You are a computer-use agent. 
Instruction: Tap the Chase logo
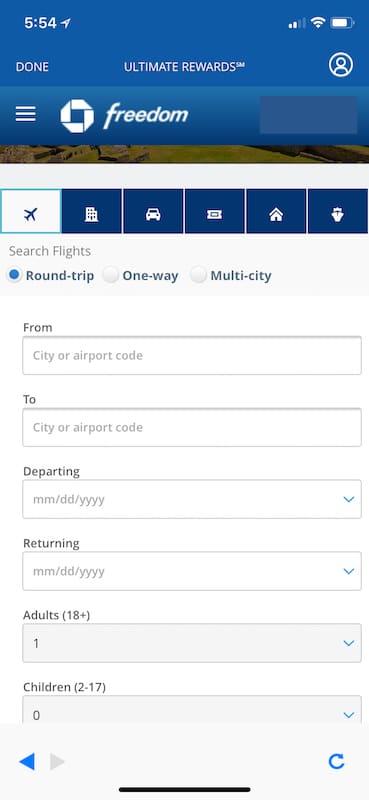coord(77,116)
